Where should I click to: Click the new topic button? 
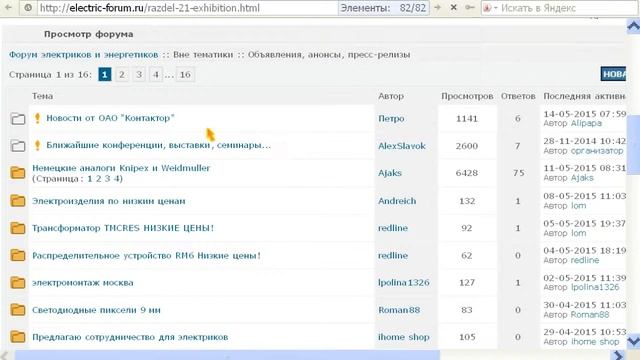coord(613,74)
